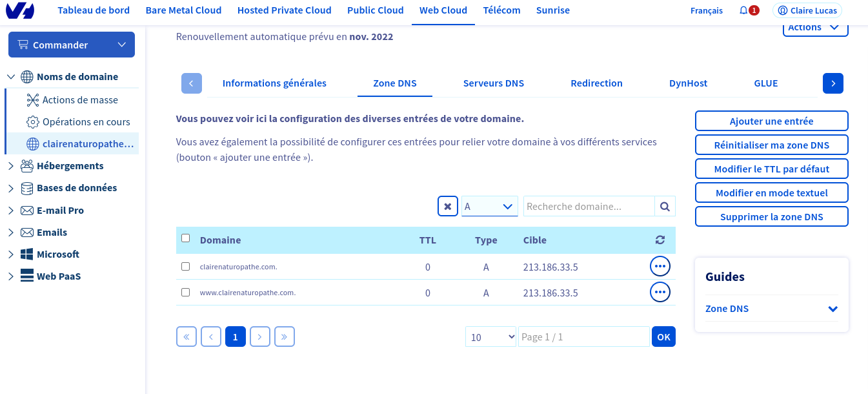Click Supprimer la zone DNS button
Screen dimensions: 868x394
tap(771, 217)
